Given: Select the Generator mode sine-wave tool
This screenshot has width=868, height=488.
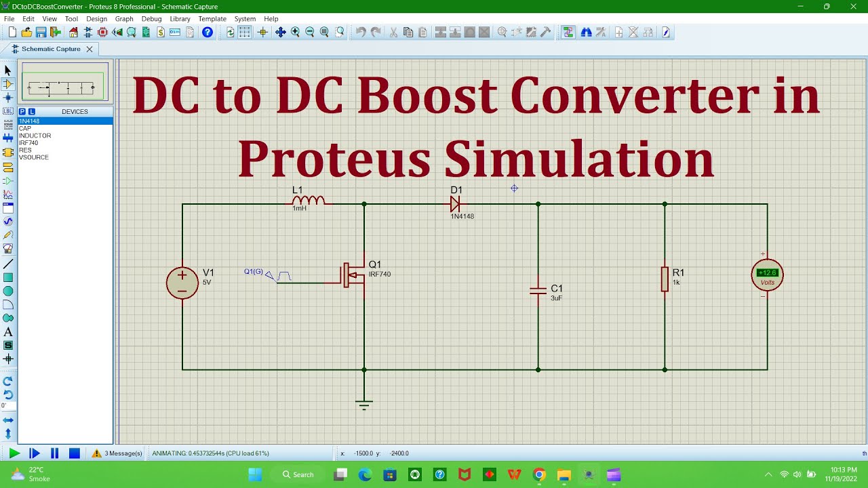Looking at the screenshot, I should tap(8, 222).
